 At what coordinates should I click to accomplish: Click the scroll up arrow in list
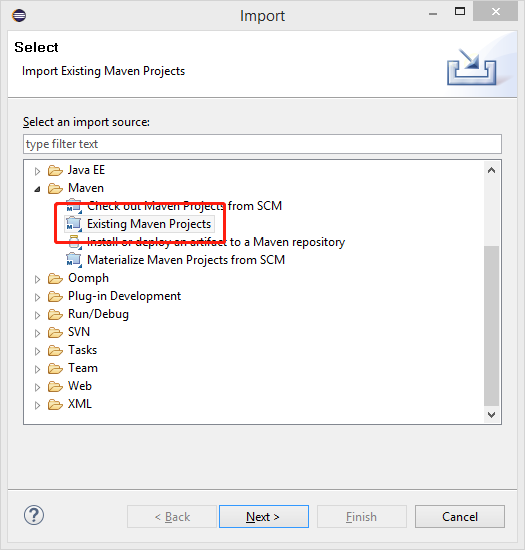491,170
